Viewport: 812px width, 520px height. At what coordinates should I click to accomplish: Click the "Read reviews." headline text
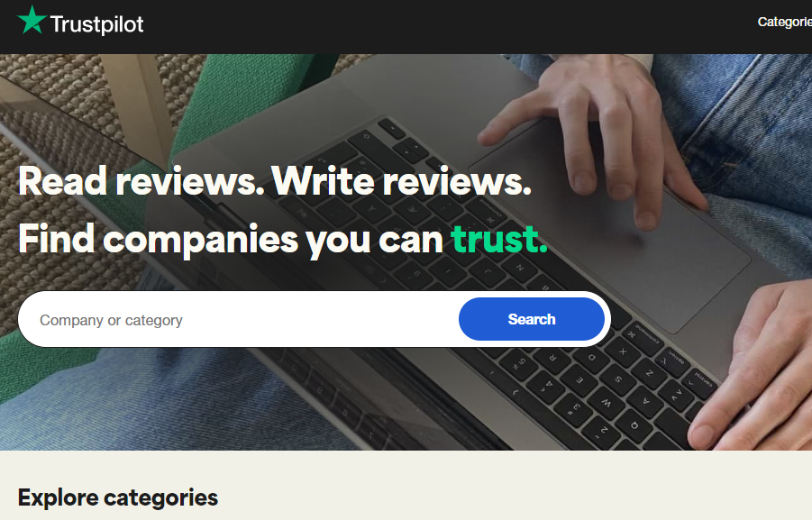point(141,181)
